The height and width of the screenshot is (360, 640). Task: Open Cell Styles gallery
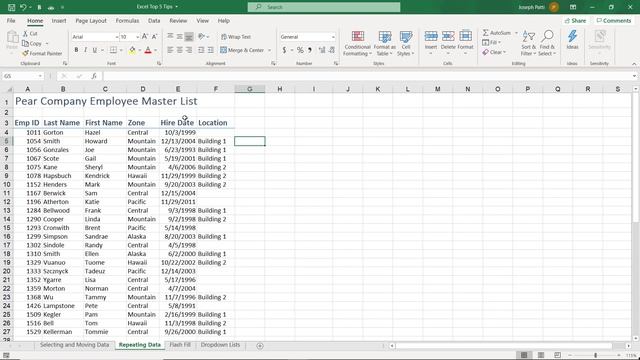(x=405, y=43)
